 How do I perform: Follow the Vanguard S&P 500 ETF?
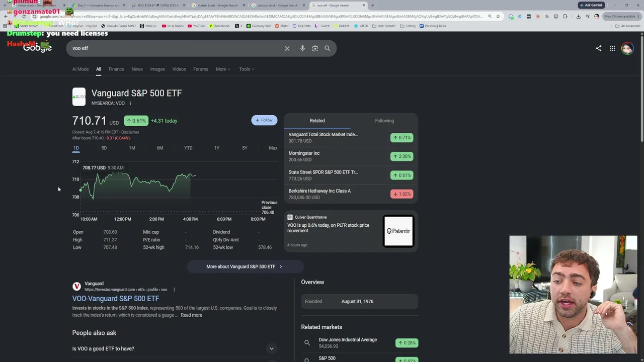[x=264, y=121]
